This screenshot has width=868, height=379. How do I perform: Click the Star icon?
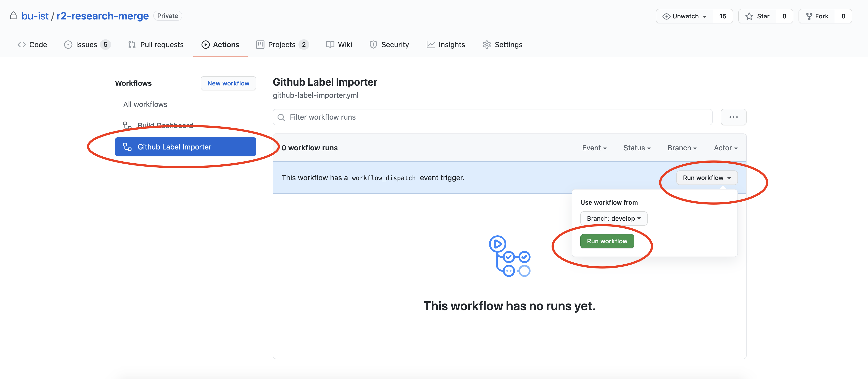coord(749,16)
